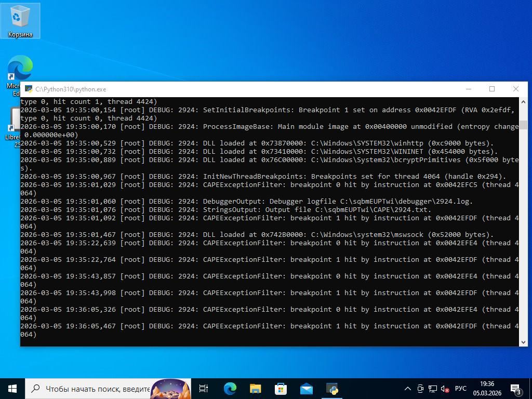The image size is (532, 399).
Task: Open Task View from the taskbar
Action: [204, 388]
